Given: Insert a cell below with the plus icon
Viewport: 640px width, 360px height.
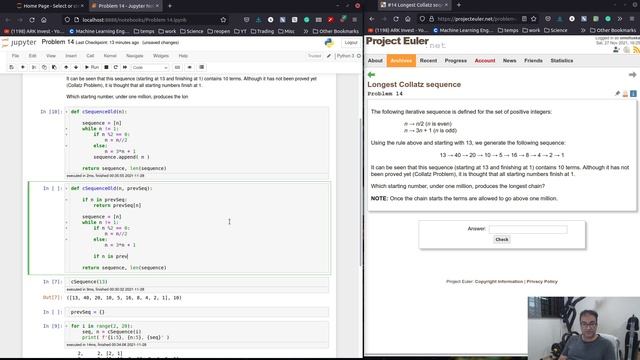Looking at the screenshot, I should pyautogui.click(x=23, y=67).
